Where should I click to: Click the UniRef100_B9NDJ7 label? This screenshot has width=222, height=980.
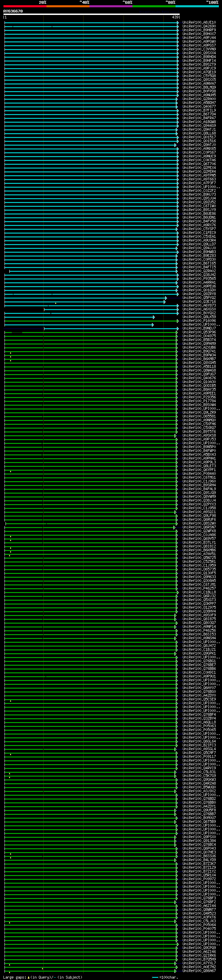click(199, 328)
